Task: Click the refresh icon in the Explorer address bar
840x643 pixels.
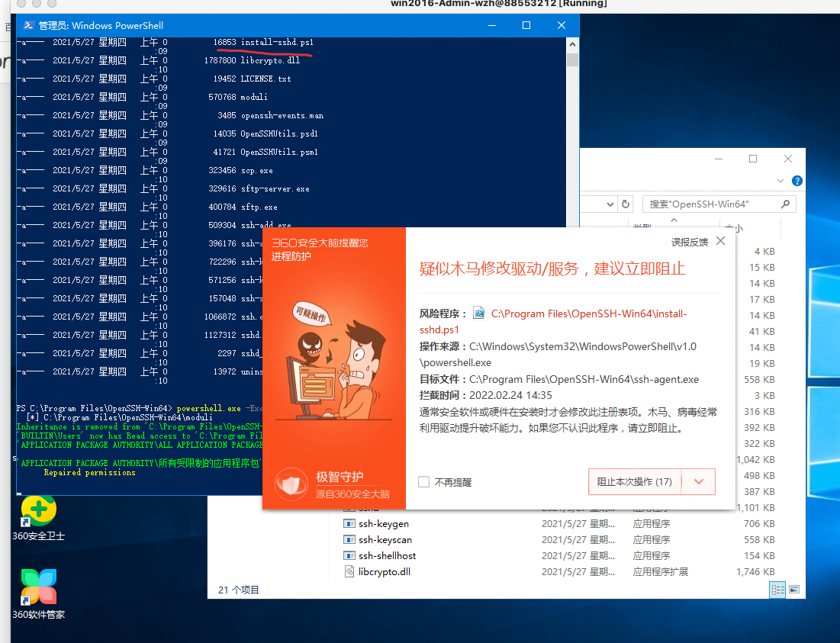Action: click(x=625, y=204)
